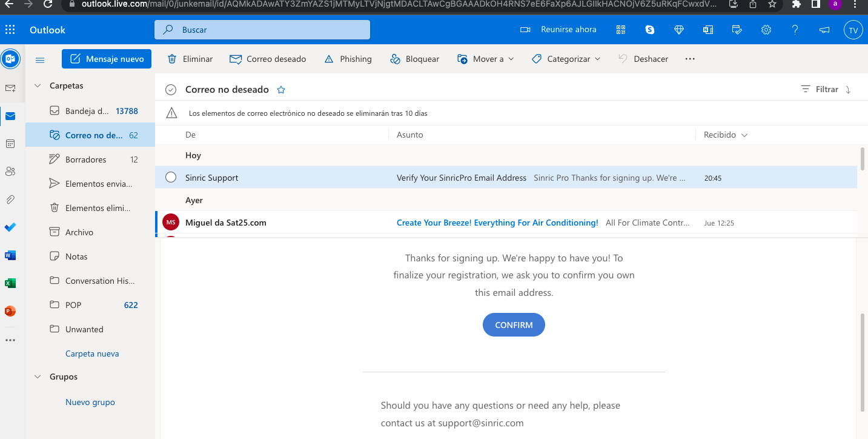Image resolution: width=868 pixels, height=439 pixels.
Task: Collapse the Carpetas folder section
Action: 38,85
